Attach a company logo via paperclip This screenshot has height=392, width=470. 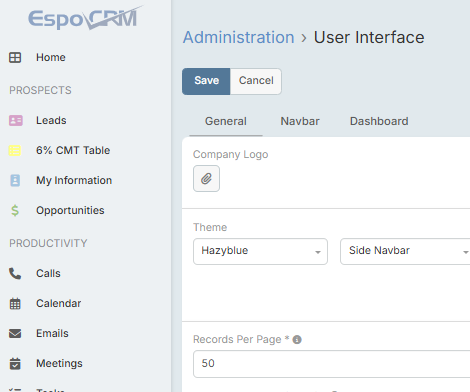(206, 178)
